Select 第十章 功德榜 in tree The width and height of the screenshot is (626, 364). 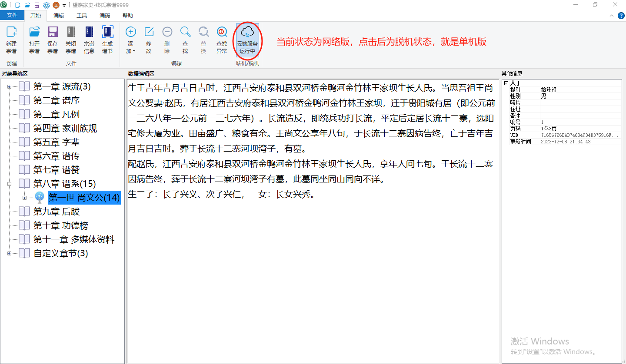[x=61, y=226]
